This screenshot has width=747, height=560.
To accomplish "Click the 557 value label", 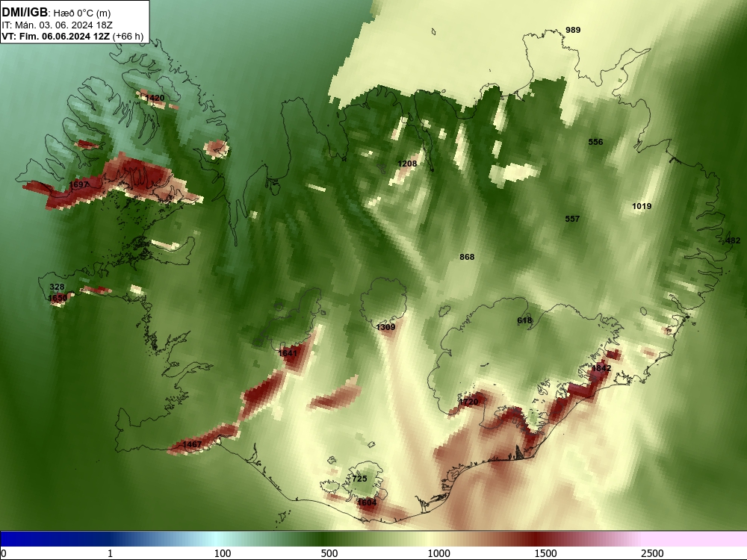I will (x=572, y=219).
